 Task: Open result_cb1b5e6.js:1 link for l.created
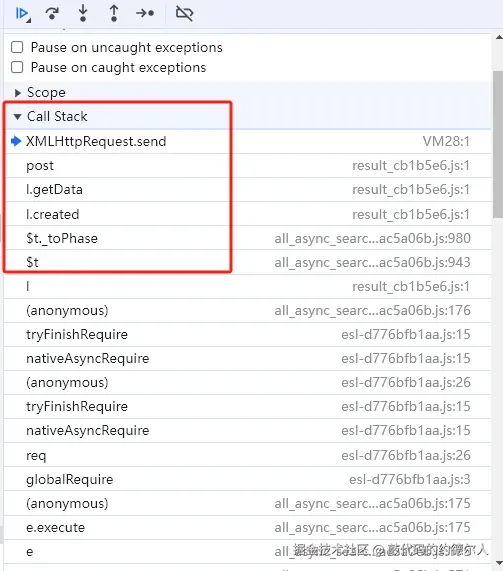[411, 214]
